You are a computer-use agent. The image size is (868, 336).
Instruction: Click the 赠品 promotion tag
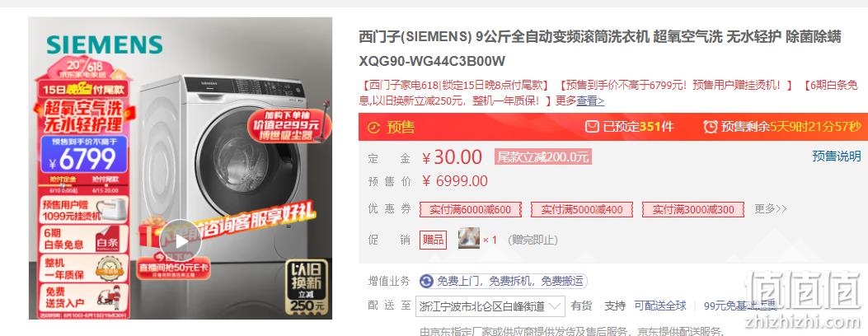point(433,240)
